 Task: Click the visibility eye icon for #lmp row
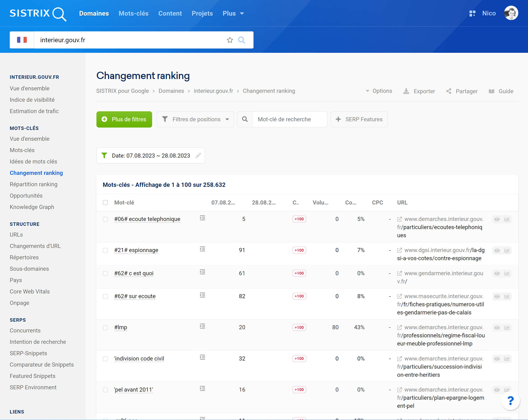[497, 327]
